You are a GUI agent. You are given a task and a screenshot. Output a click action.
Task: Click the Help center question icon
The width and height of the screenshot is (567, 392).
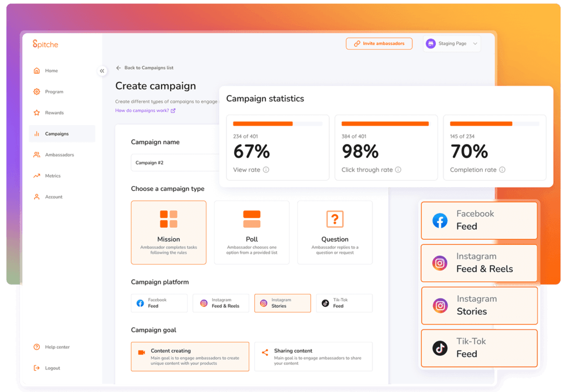pos(37,347)
